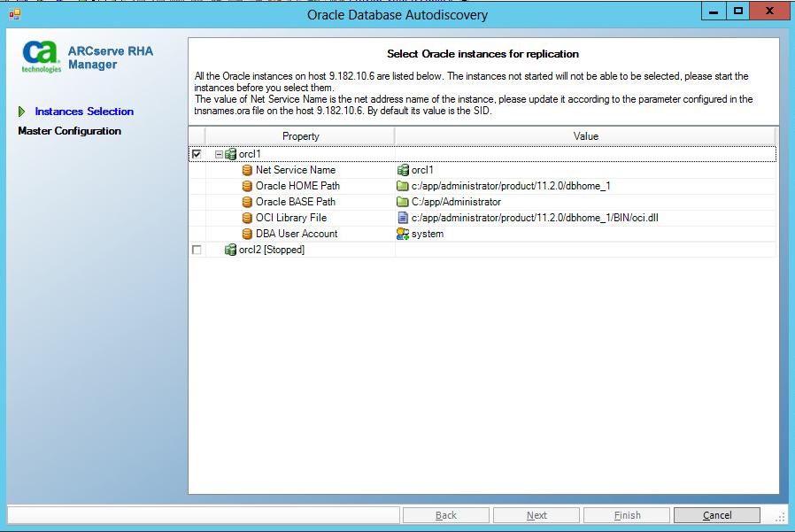The height and width of the screenshot is (532, 795).
Task: Select the Oracle BASE Path row label
Action: coord(296,202)
